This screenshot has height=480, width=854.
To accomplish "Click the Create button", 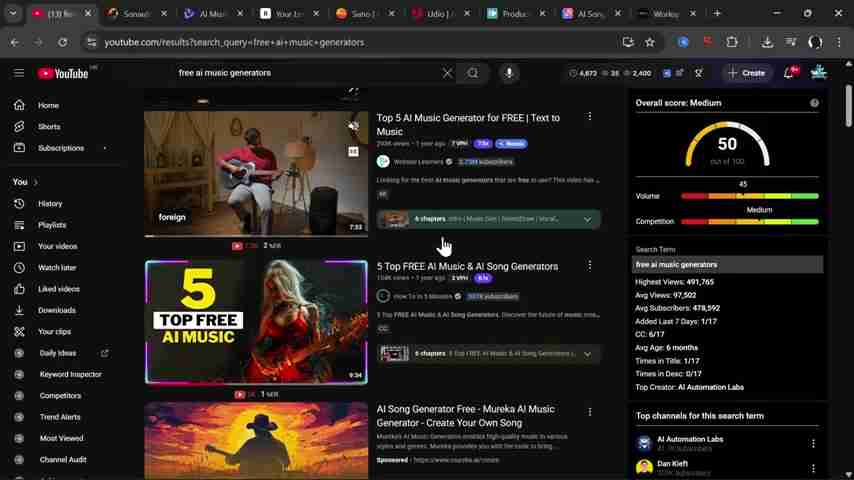I will point(747,73).
